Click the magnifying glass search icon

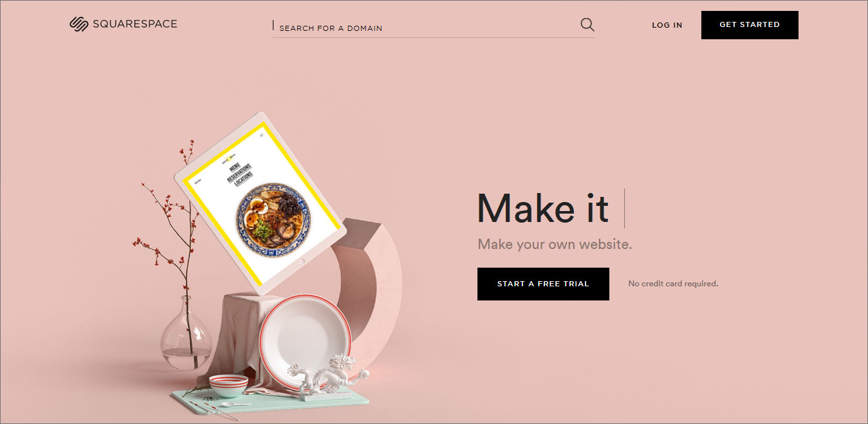click(x=587, y=24)
